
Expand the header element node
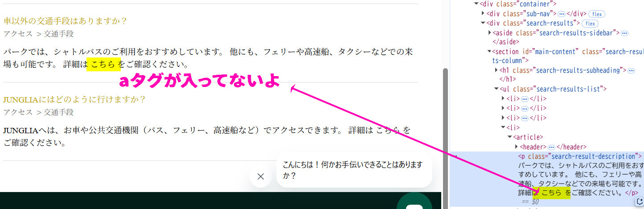(x=517, y=147)
